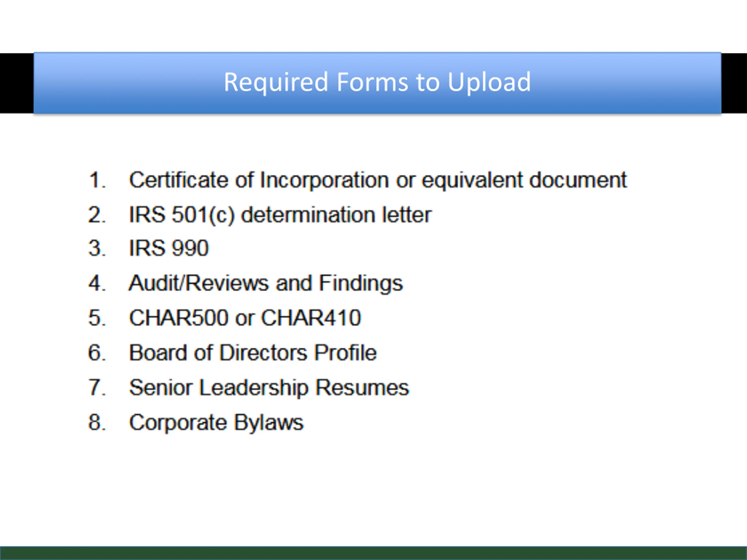
Task: Select 'IRS 501(c) determination letter' item
Action: point(280,215)
